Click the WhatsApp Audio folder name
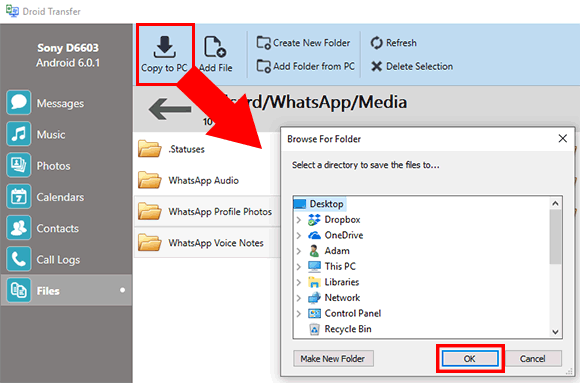580x383 pixels. tap(203, 181)
